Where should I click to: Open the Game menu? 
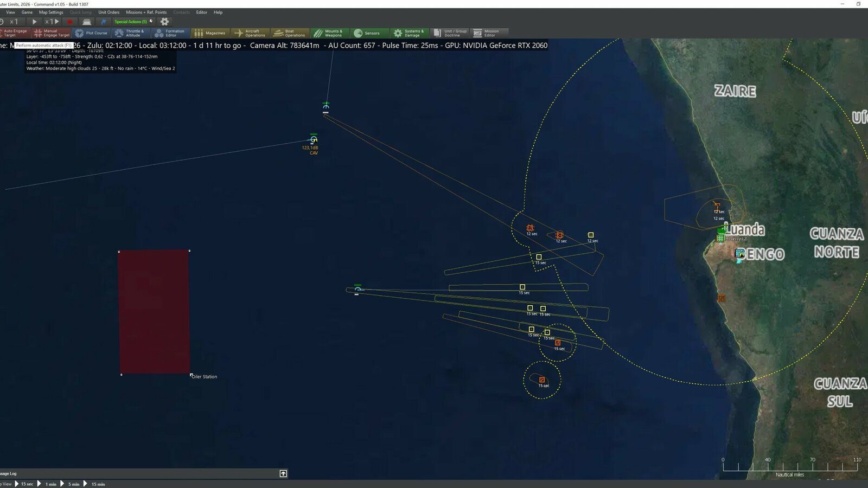27,12
